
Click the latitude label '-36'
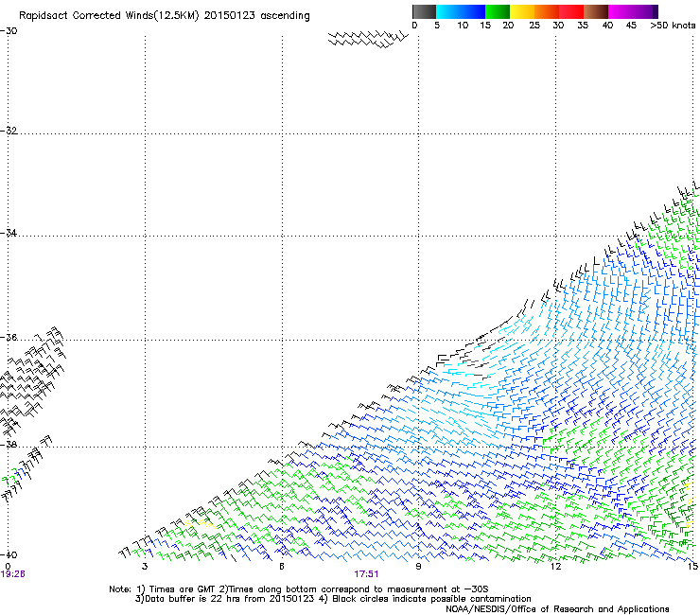[9, 337]
